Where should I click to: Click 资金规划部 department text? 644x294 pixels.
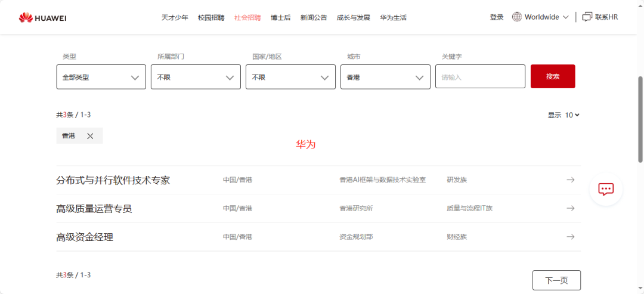point(356,237)
